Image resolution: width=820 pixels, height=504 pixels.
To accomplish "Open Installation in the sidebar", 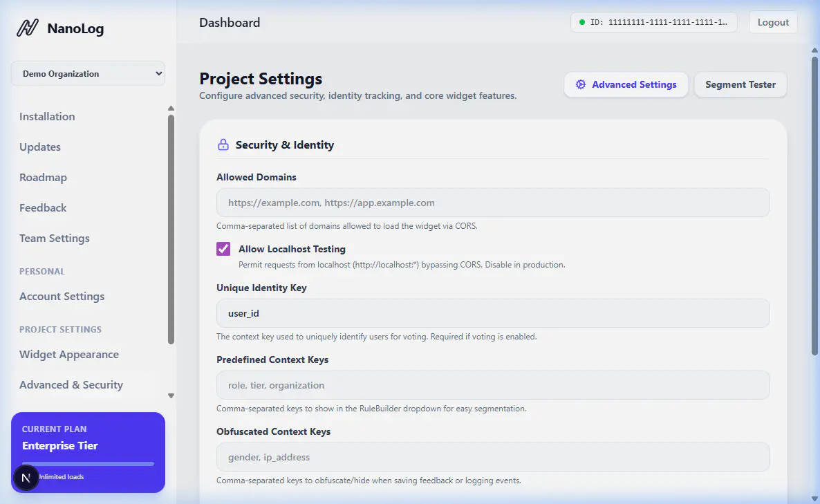I will pyautogui.click(x=47, y=117).
